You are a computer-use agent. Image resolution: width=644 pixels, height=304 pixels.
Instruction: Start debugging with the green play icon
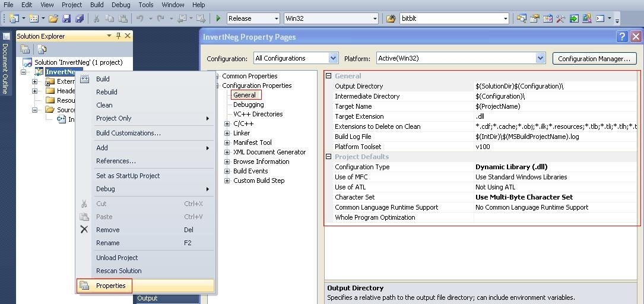(x=218, y=18)
